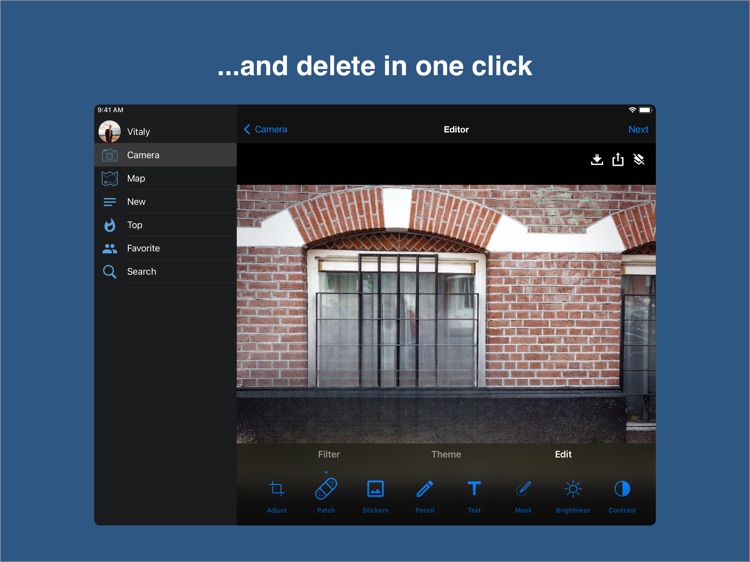Click the battery status icon
750x562 pixels.
click(x=645, y=110)
